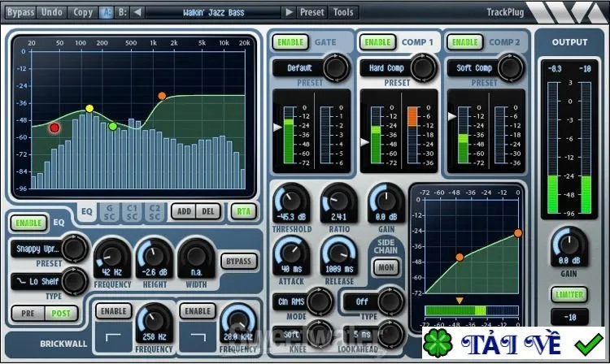
Task: Toggle the RTA analyzer button
Action: pos(243,211)
